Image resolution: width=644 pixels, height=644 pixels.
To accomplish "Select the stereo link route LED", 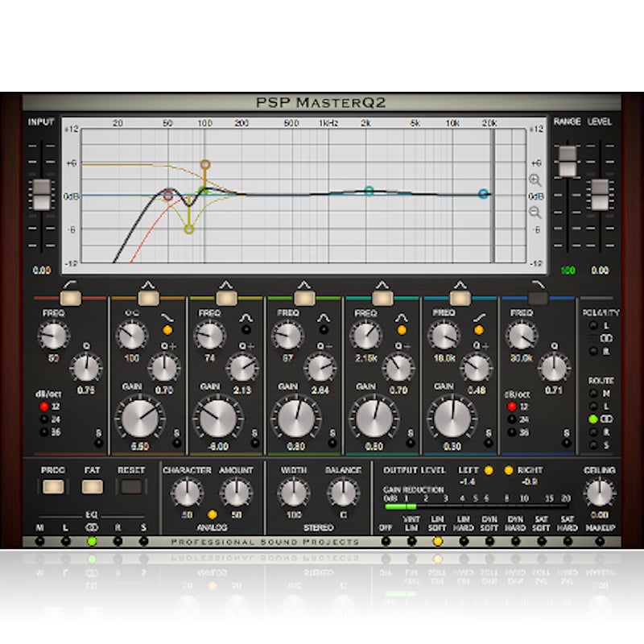I will click(593, 419).
